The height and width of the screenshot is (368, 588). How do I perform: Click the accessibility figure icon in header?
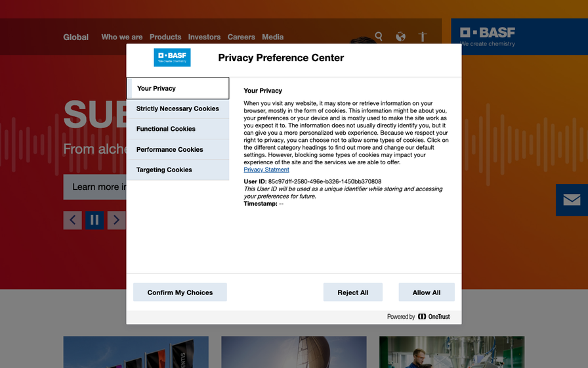423,36
